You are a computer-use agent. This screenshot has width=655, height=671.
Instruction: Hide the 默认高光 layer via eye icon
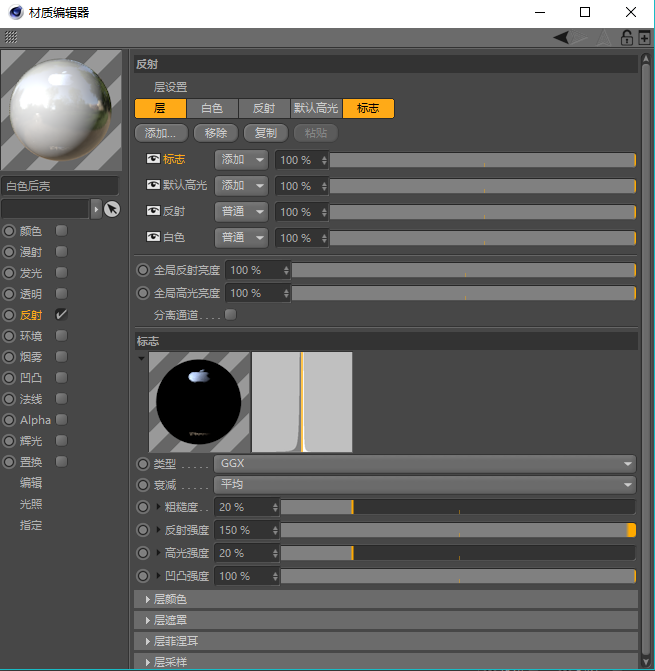click(x=153, y=186)
